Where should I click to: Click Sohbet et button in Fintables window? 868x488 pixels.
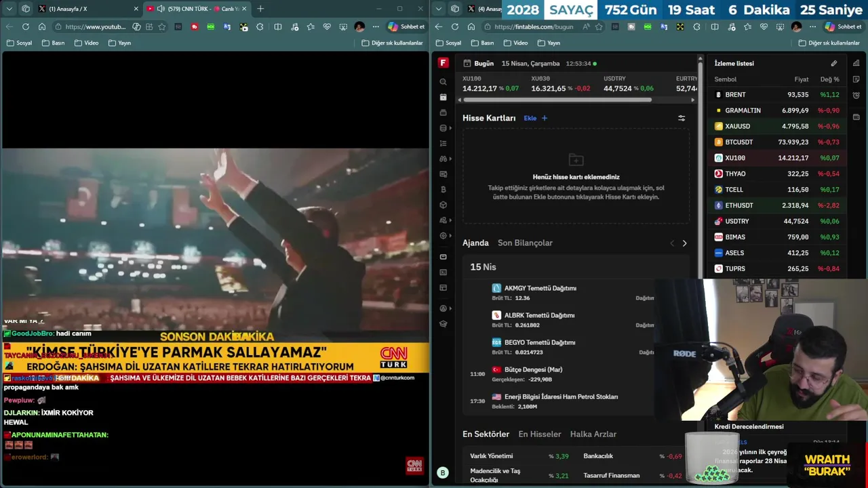pos(843,26)
